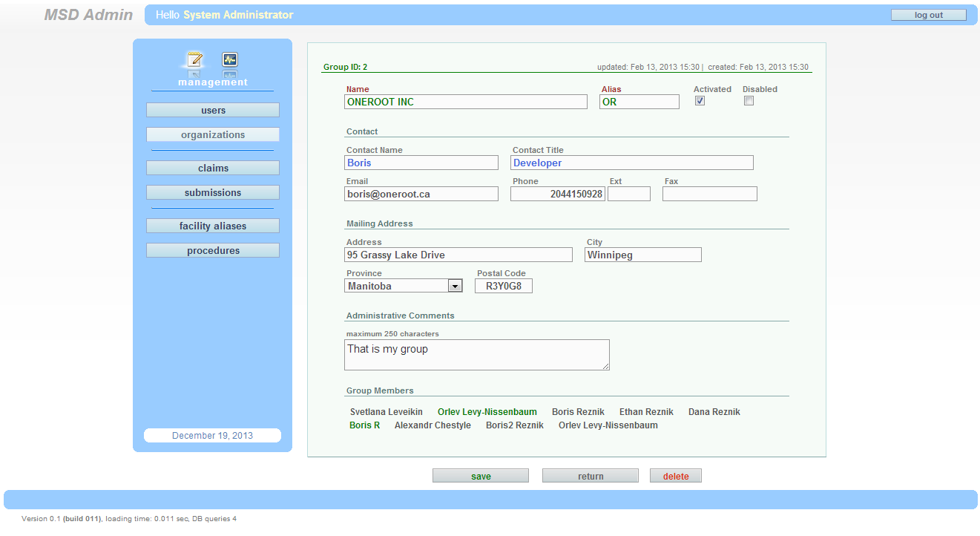Open the procedures menu item
The width and height of the screenshot is (980, 536).
(x=213, y=250)
